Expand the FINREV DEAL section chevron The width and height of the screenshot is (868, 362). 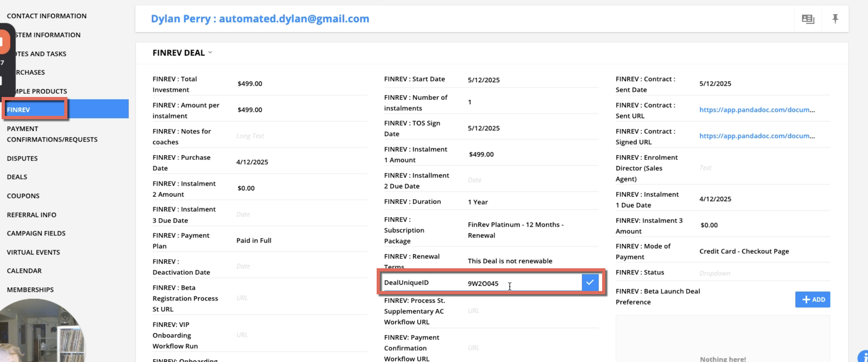(x=210, y=52)
